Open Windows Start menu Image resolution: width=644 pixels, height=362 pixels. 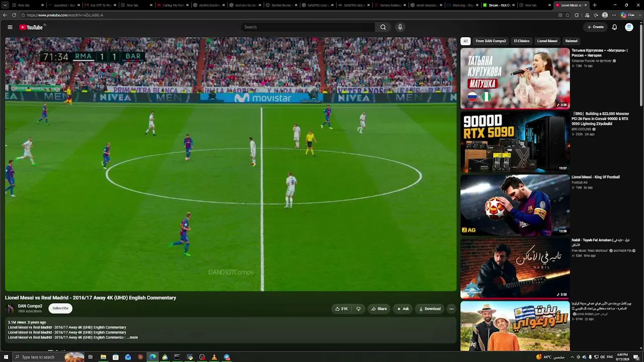pos(5,357)
